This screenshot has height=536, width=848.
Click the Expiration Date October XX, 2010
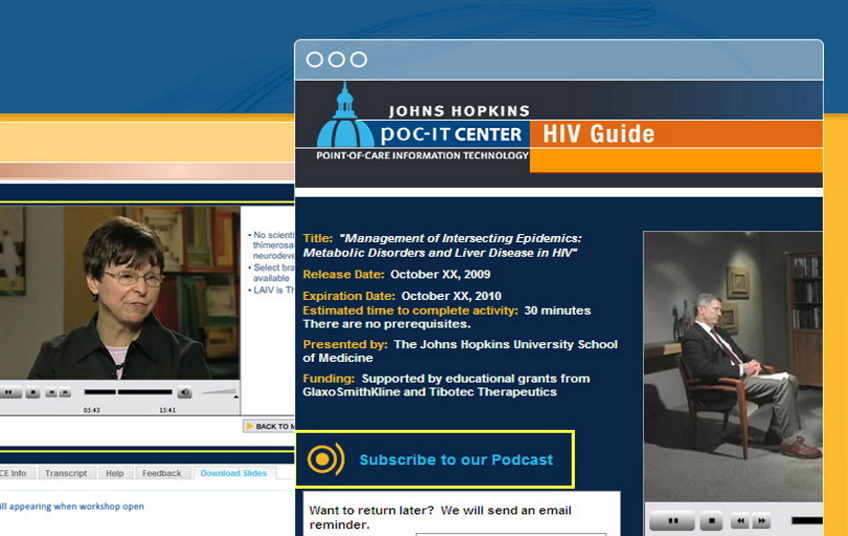pos(402,296)
